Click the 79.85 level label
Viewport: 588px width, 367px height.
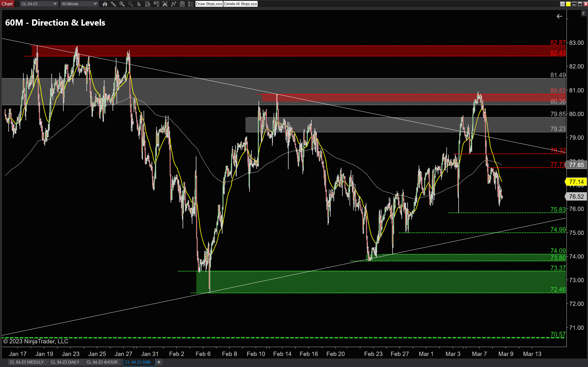click(558, 114)
